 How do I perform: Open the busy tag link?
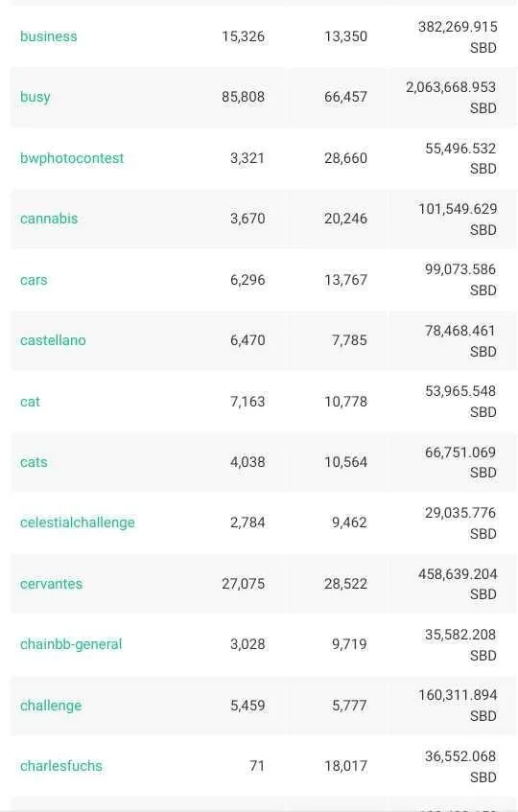[35, 98]
